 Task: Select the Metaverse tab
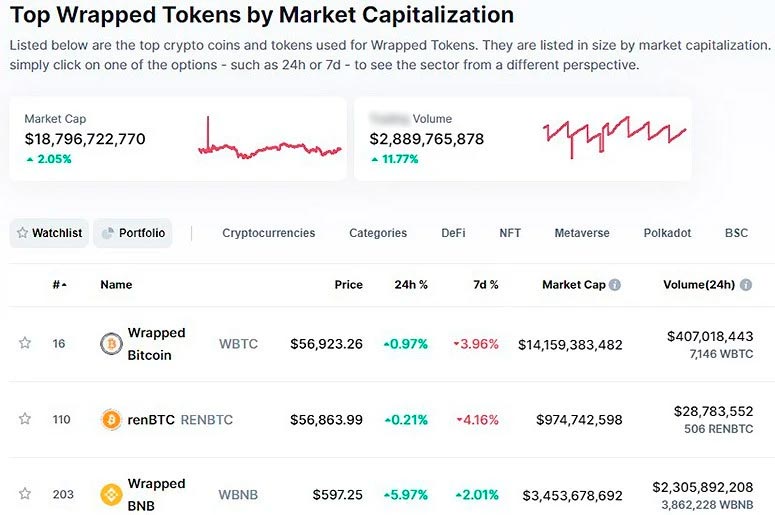[582, 233]
